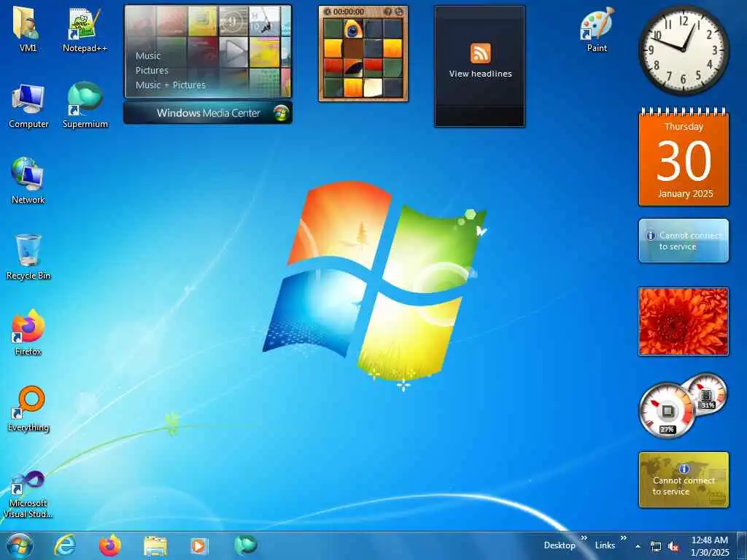This screenshot has height=560, width=747.
Task: Click the Desktop toolbar label
Action: pyautogui.click(x=560, y=545)
